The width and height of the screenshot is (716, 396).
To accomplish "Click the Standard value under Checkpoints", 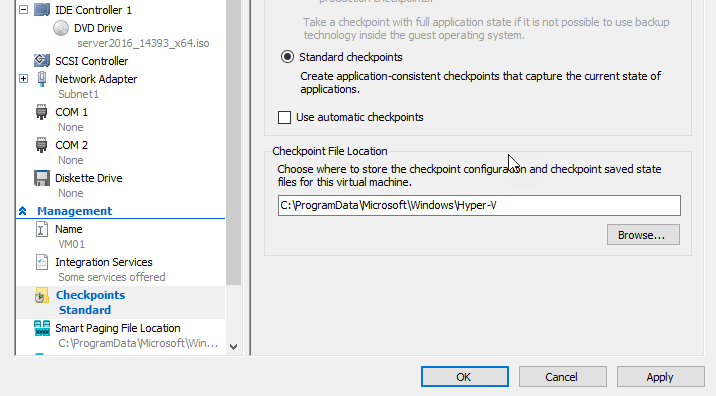I will pos(85,310).
